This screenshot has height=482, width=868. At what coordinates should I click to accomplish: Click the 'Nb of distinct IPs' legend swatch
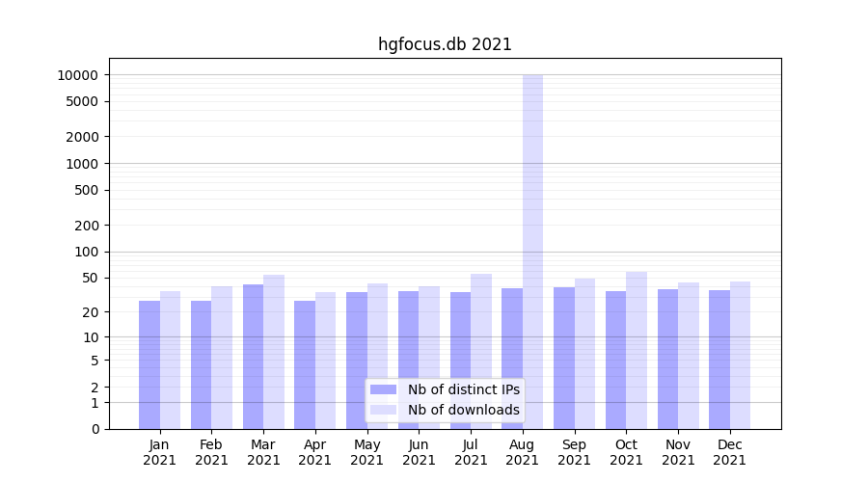click(383, 389)
